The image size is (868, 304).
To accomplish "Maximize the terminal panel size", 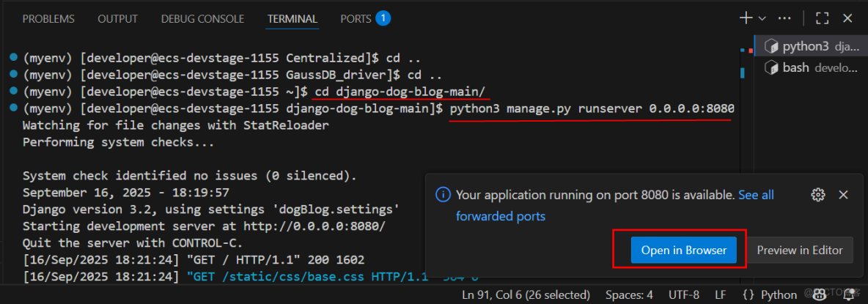I will click(822, 18).
